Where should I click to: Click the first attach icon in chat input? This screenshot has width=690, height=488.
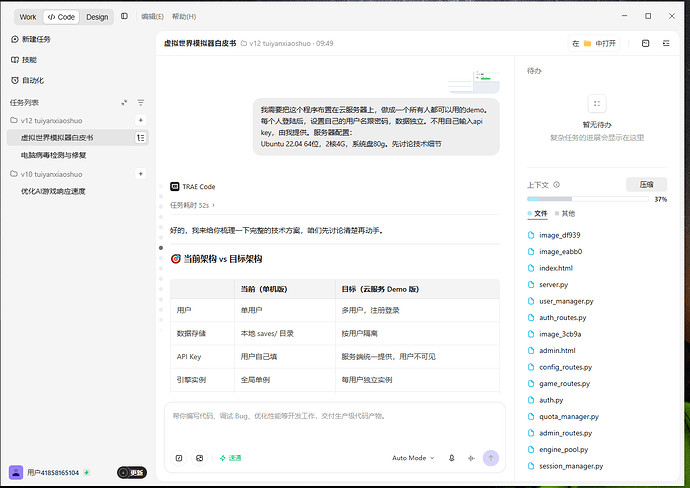coord(179,458)
